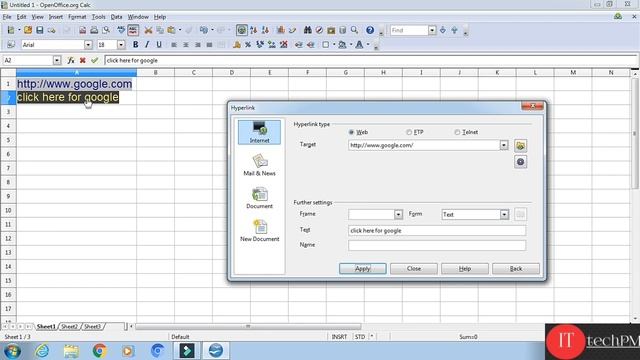Viewport: 640px width, 360px height.
Task: Click cell A1 with google.com URL
Action: click(76, 84)
